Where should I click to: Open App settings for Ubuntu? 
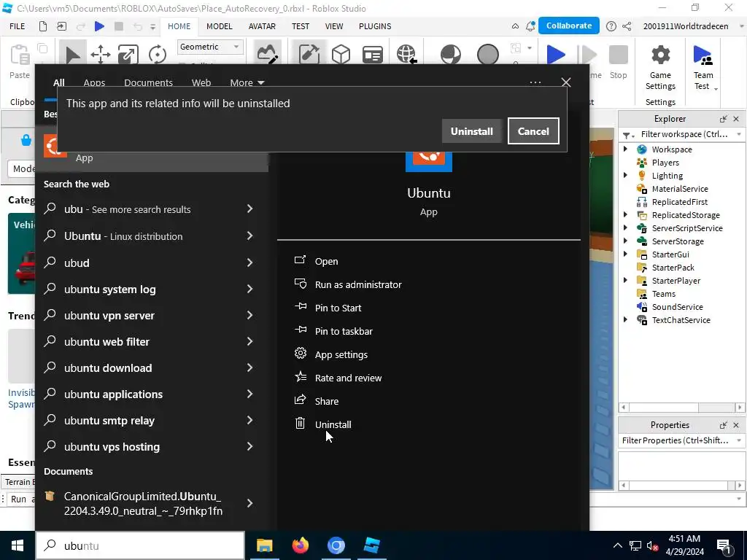point(341,354)
